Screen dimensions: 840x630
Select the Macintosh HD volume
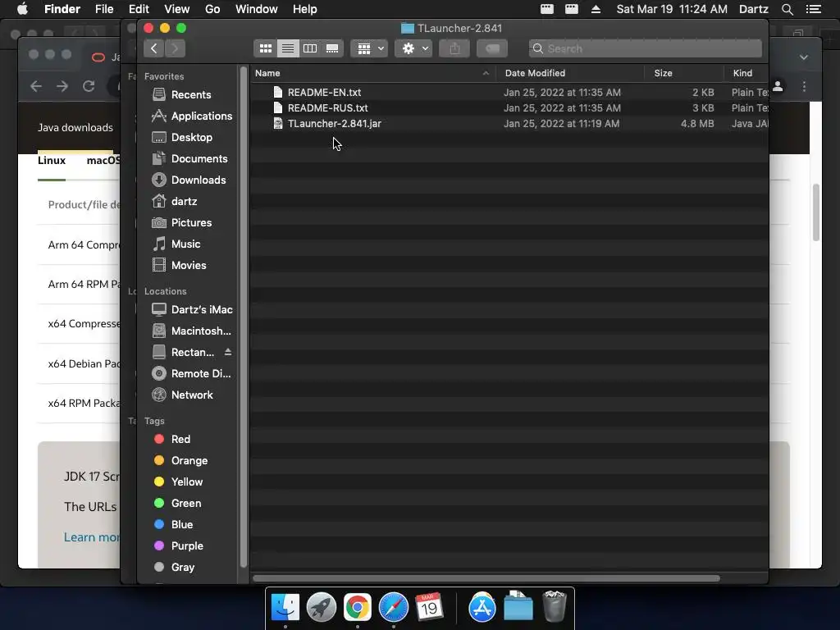[192, 331]
